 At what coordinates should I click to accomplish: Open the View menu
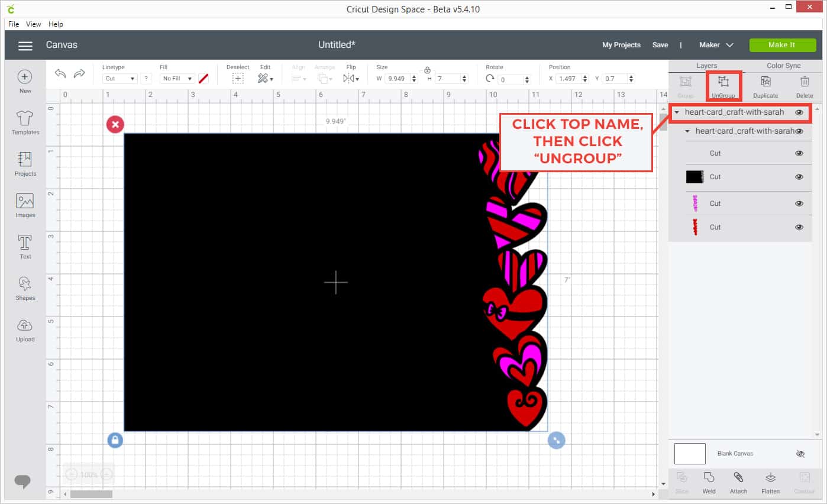[x=34, y=24]
